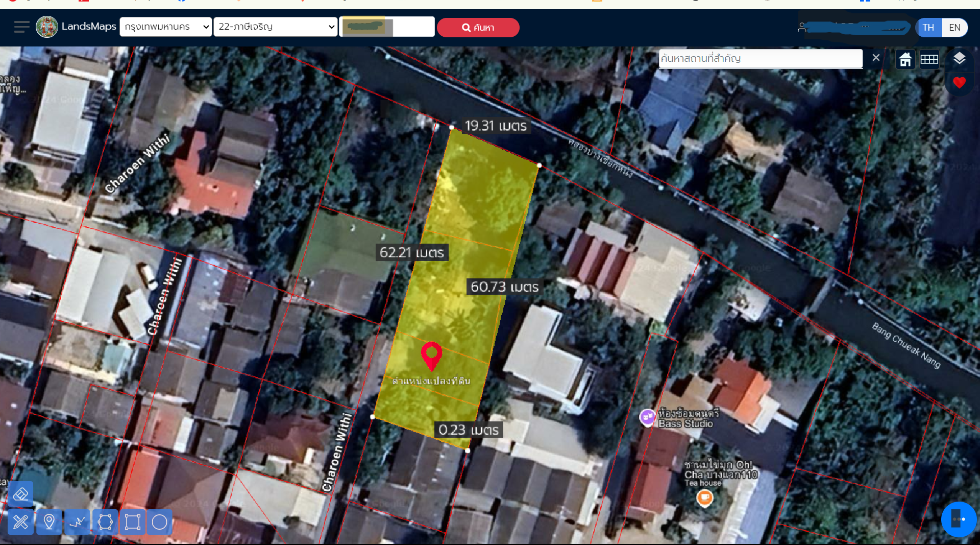Open the ruler and pencil measure tool
This screenshot has width=980, height=545.
tap(21, 522)
